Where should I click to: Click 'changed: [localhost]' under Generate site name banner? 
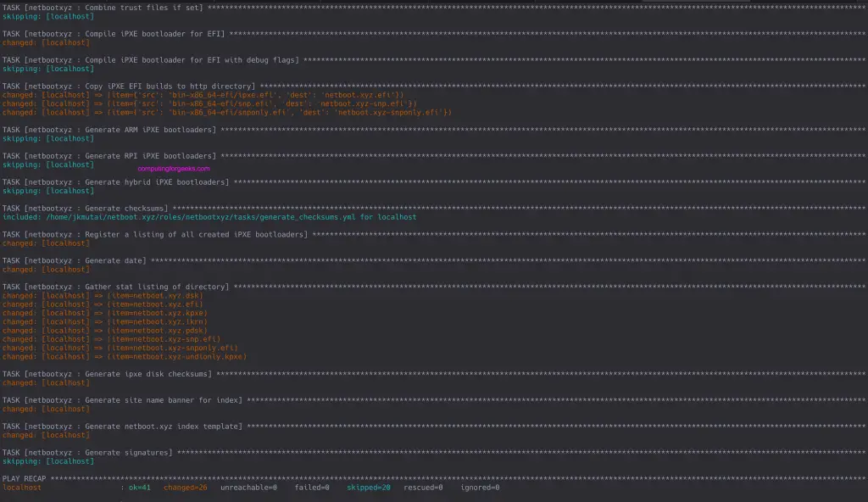[46, 409]
